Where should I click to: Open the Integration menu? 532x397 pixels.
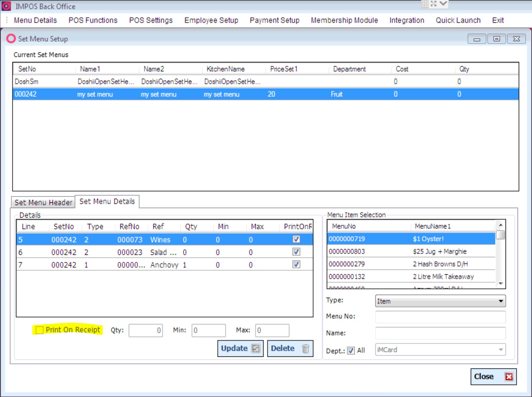(407, 20)
